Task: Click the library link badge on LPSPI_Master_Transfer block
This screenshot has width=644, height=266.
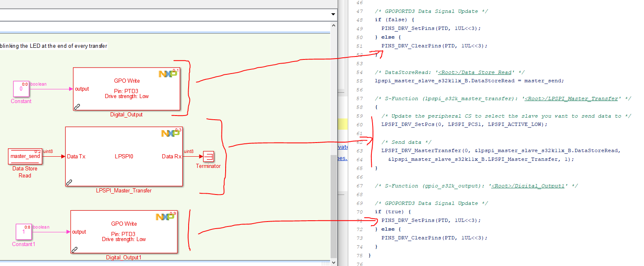Action: 70,182
